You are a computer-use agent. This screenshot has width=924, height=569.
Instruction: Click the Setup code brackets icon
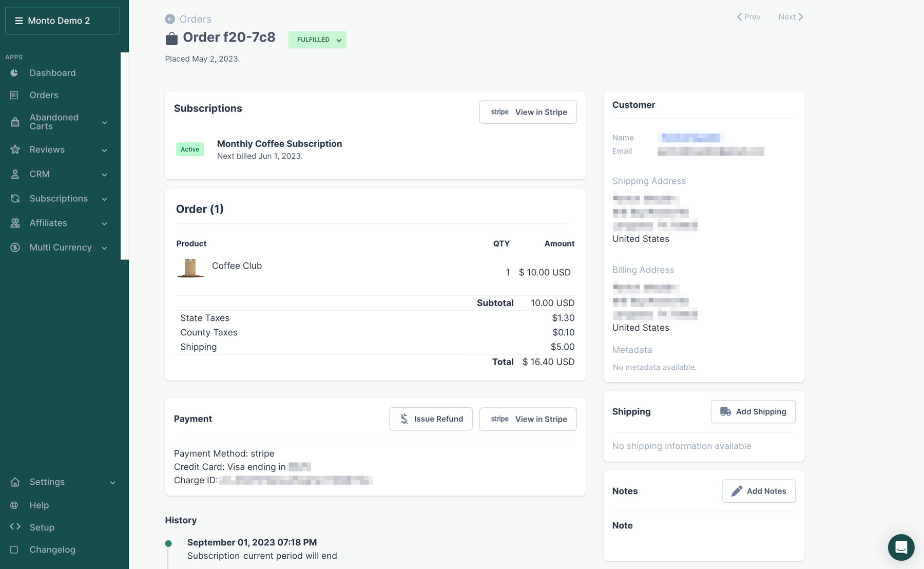pyautogui.click(x=15, y=527)
